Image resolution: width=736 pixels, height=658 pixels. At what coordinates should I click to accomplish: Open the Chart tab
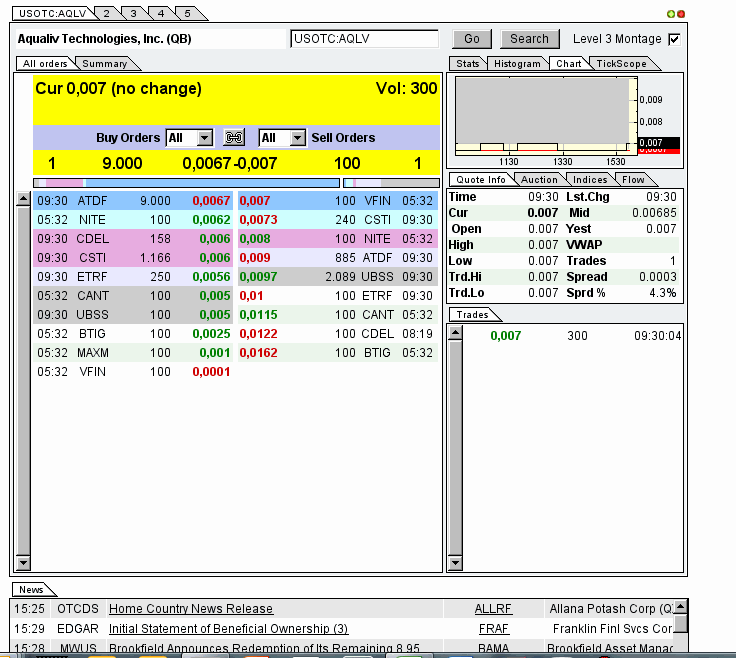coord(569,64)
